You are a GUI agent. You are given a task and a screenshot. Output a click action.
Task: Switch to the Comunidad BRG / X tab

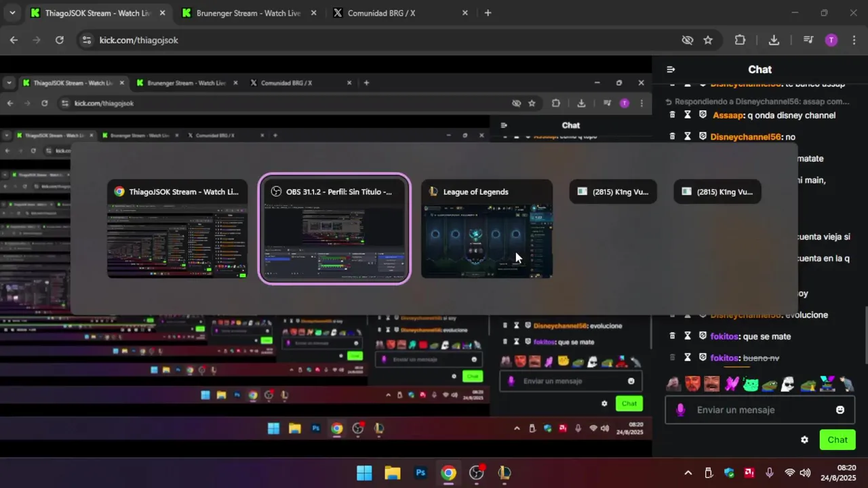click(400, 13)
